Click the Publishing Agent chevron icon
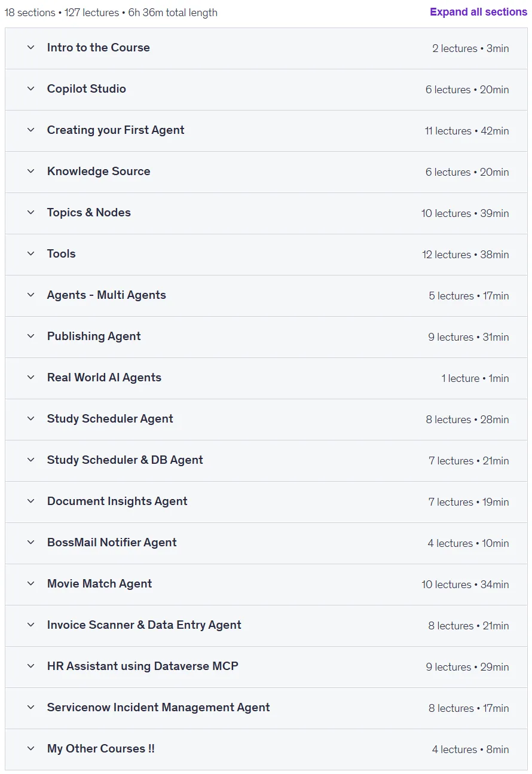Viewport: 532px width, 774px height. pyautogui.click(x=31, y=336)
